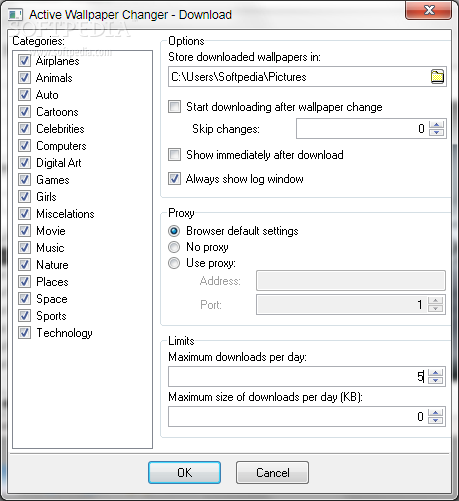
Task: Disable the Nature category
Action: click(24, 265)
